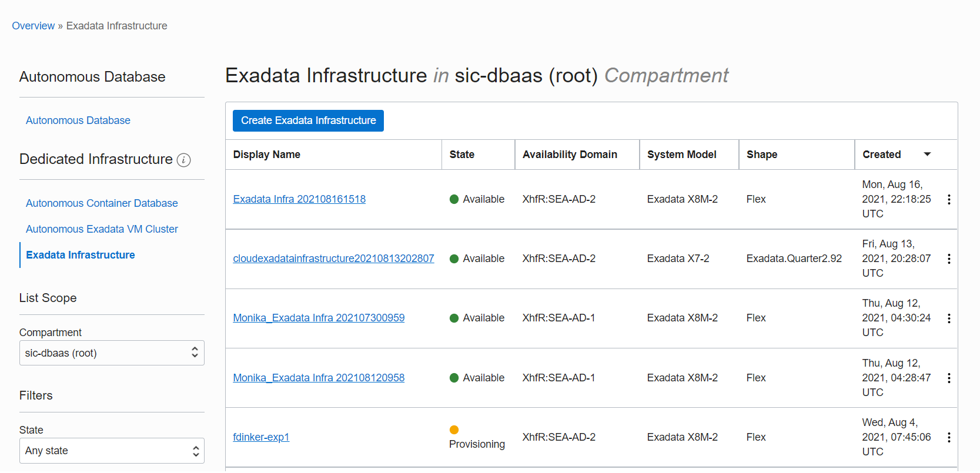The width and height of the screenshot is (980, 473).
Task: Click the Overview breadcrumb link
Action: [33, 26]
